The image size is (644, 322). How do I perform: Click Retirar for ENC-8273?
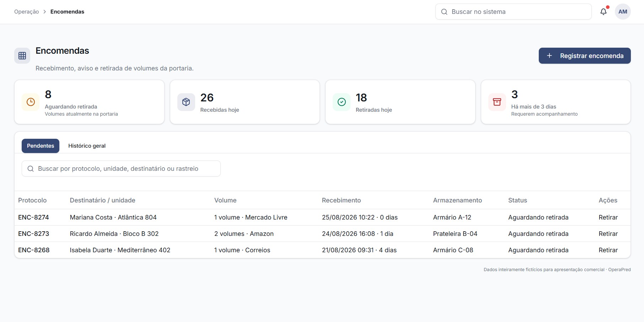point(608,234)
